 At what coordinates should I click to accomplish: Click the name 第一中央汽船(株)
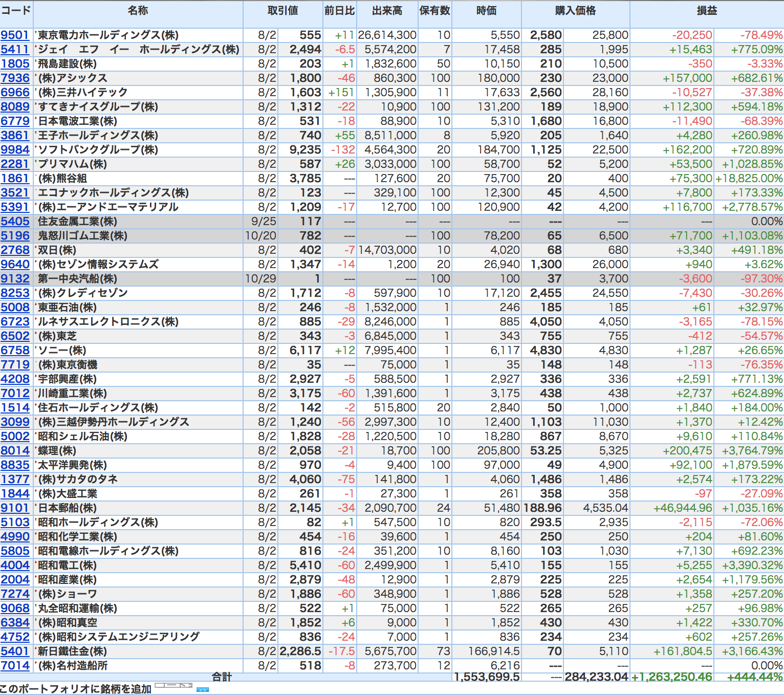pyautogui.click(x=77, y=278)
